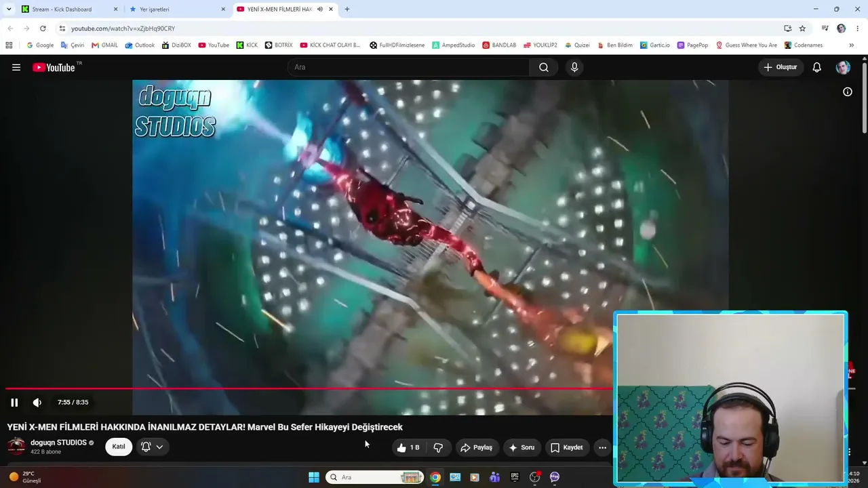This screenshot has width=868, height=488.
Task: Open the Çeviri bookmark
Action: pyautogui.click(x=73, y=45)
